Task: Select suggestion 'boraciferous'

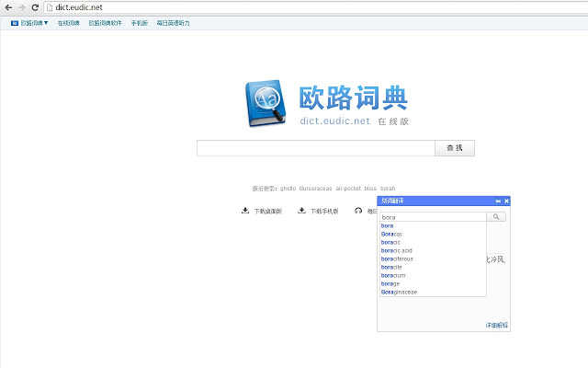Action: (x=433, y=259)
